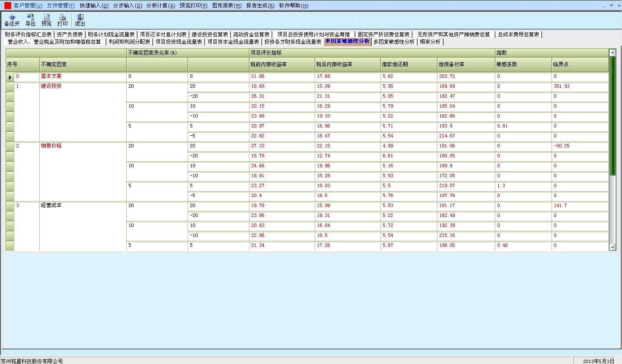622x364 pixels.
Task: Open the 报告生成(R) menu
Action: (260, 6)
